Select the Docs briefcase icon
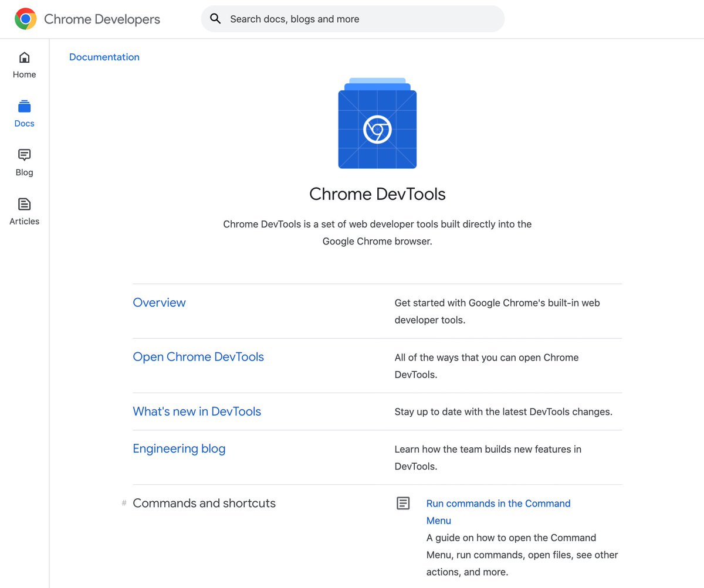The image size is (704, 588). (24, 106)
